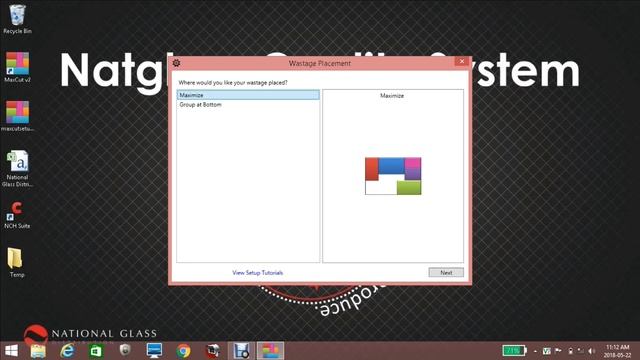
Task: Click the shield icon in the taskbar
Action: (125, 350)
